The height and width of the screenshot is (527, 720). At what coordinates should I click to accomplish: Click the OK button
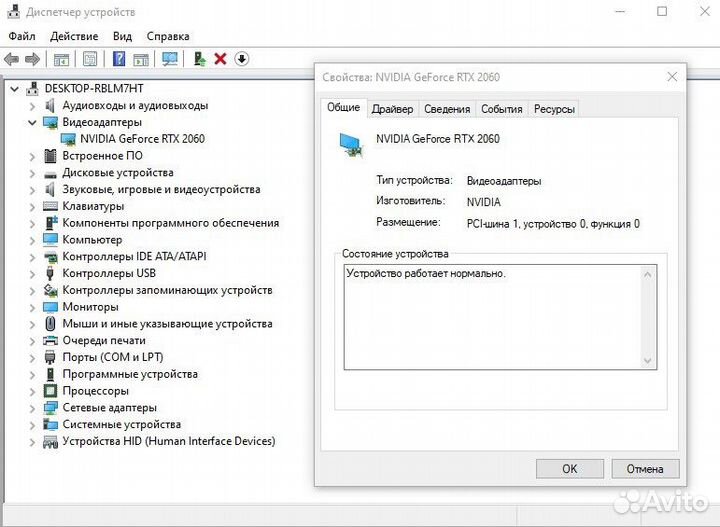(569, 469)
